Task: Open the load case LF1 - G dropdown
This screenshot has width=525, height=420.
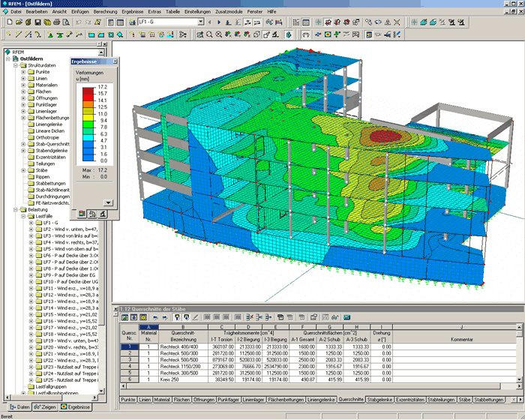Action: 200,22
